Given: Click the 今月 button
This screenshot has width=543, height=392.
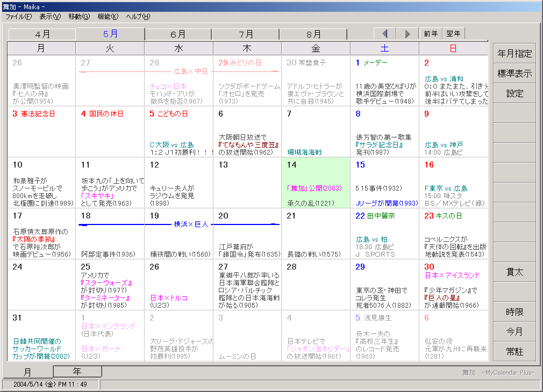Looking at the screenshot, I should pos(515,331).
